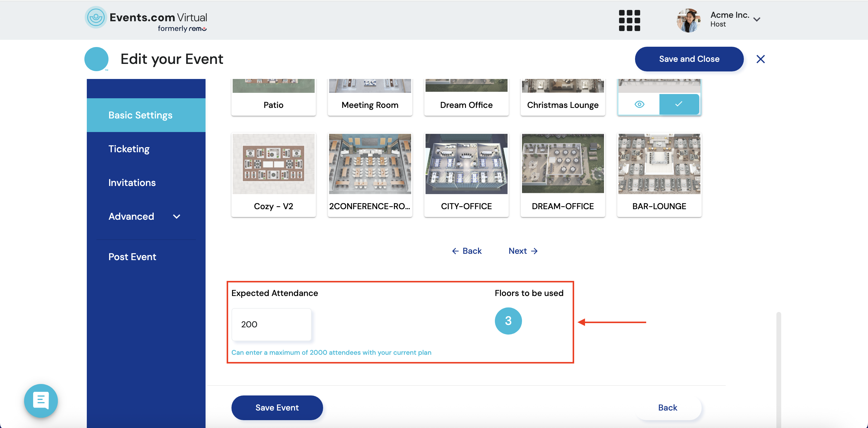Expand the Advanced menu chevron
Screen dimensions: 868x428
click(177, 216)
